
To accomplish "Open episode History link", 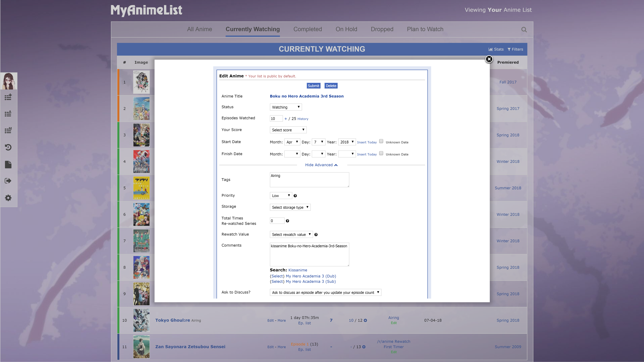I will 303,119.
